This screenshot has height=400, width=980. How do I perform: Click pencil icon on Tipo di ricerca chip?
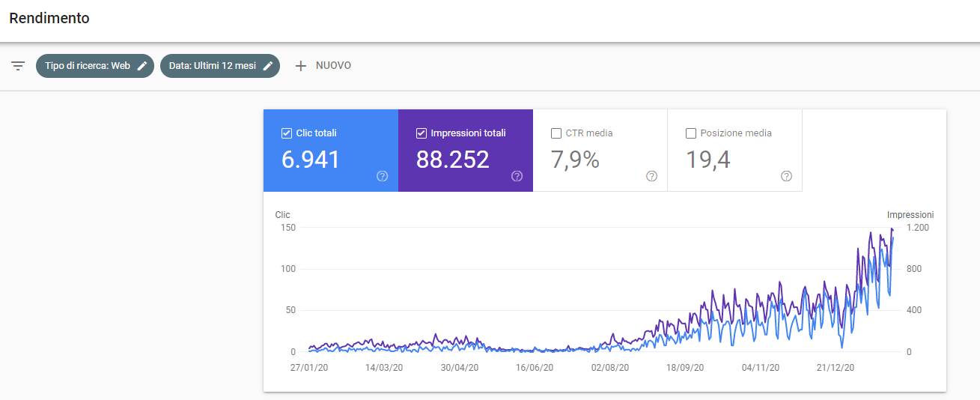[142, 66]
